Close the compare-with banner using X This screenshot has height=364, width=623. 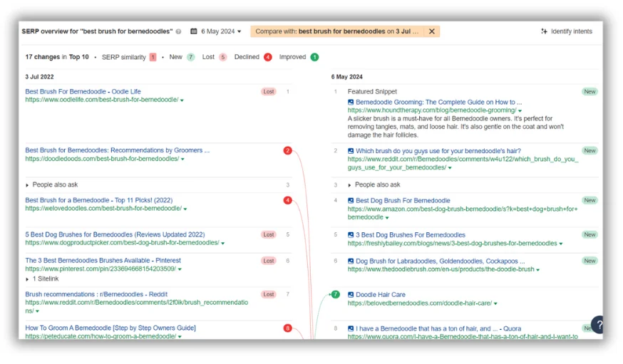pyautogui.click(x=432, y=31)
